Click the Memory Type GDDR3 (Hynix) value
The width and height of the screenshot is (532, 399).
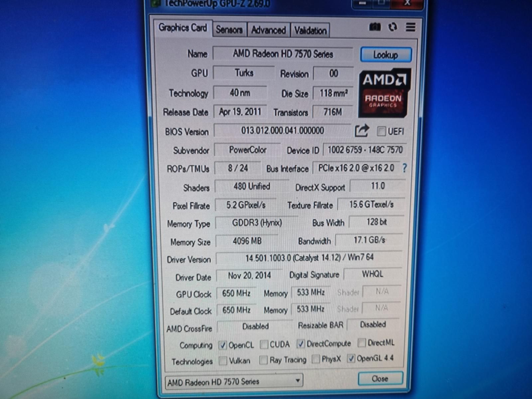click(x=257, y=223)
